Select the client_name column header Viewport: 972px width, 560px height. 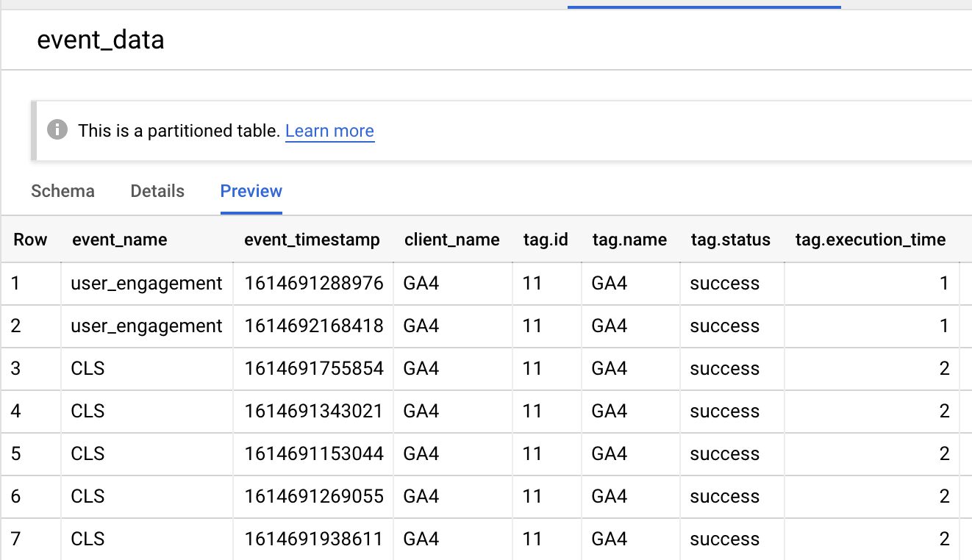pyautogui.click(x=451, y=240)
